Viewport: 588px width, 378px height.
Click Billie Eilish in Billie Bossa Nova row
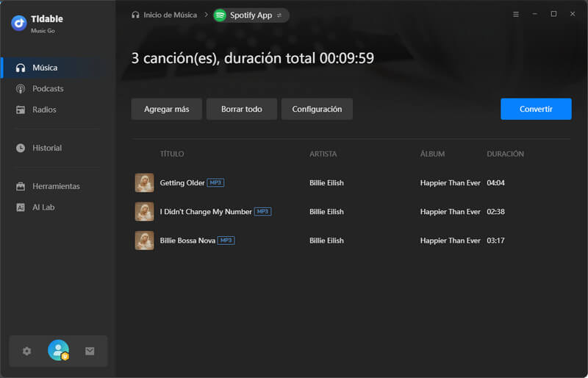click(x=326, y=240)
